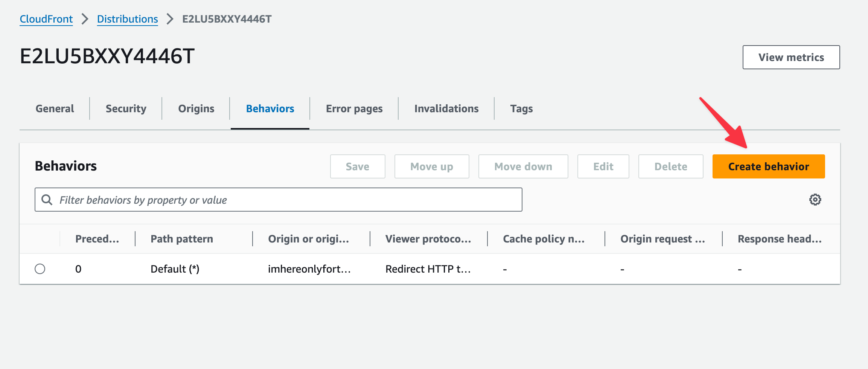This screenshot has height=369, width=868.
Task: Go to the Origins tab
Action: pos(196,109)
